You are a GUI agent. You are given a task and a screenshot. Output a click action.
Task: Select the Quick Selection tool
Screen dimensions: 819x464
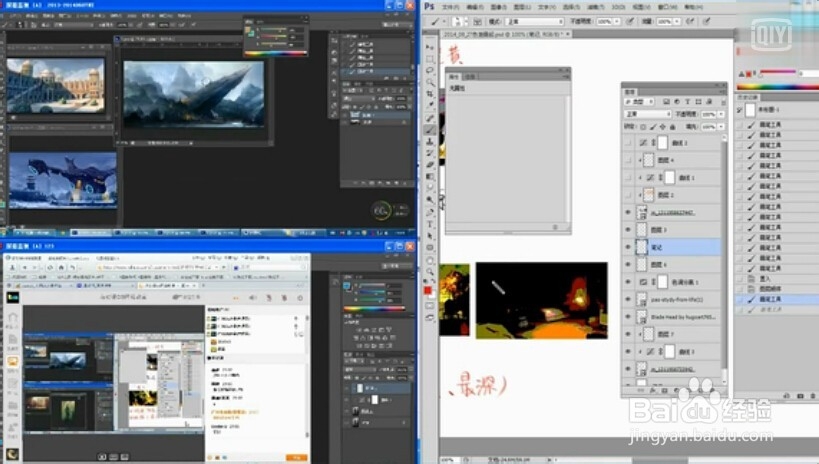(430, 83)
